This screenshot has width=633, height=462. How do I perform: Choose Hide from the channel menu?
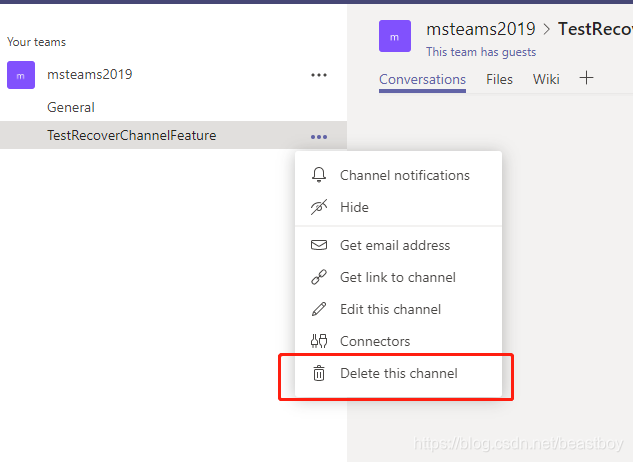tap(398, 207)
